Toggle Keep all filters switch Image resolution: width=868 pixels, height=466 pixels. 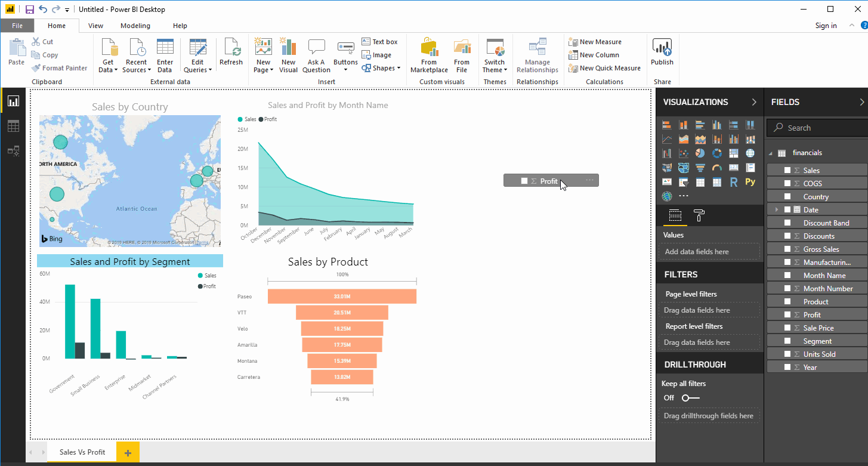(x=691, y=398)
